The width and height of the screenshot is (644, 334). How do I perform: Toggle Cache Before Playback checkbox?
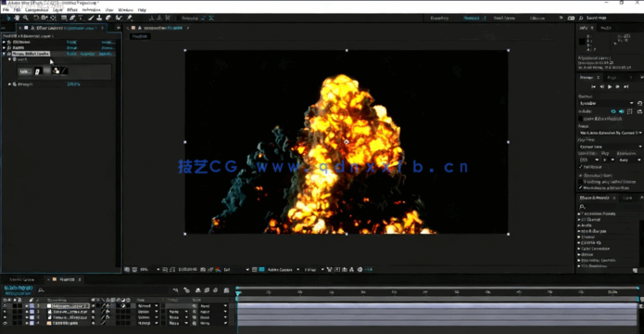tap(581, 119)
